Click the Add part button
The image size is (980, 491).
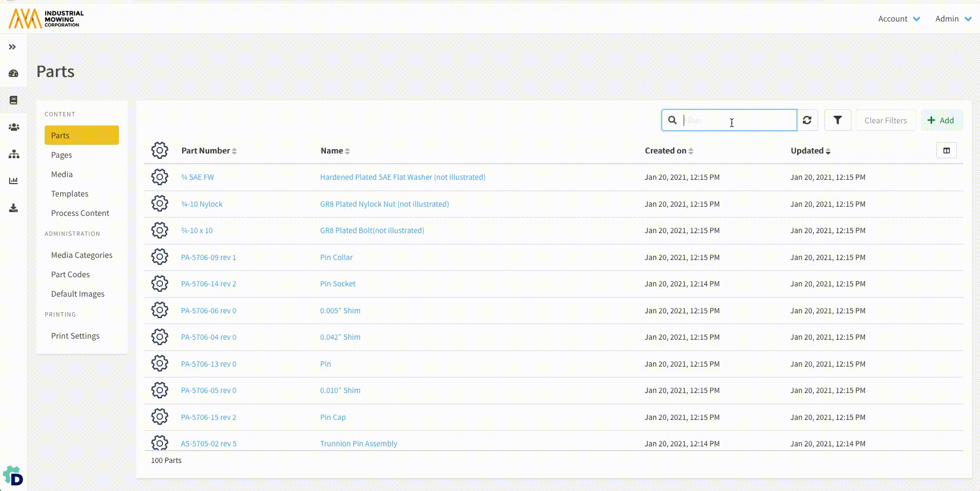coord(941,121)
